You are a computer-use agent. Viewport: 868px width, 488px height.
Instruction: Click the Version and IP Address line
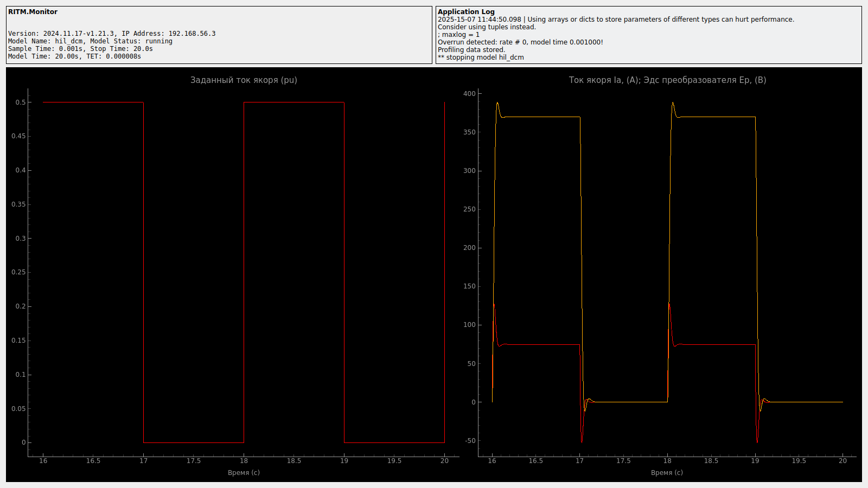point(112,34)
